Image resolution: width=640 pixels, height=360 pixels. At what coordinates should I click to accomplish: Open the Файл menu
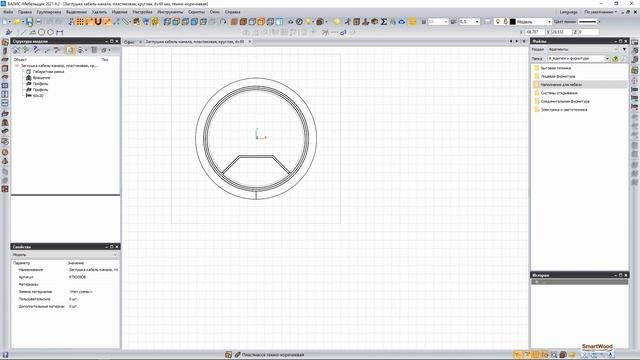click(8, 12)
